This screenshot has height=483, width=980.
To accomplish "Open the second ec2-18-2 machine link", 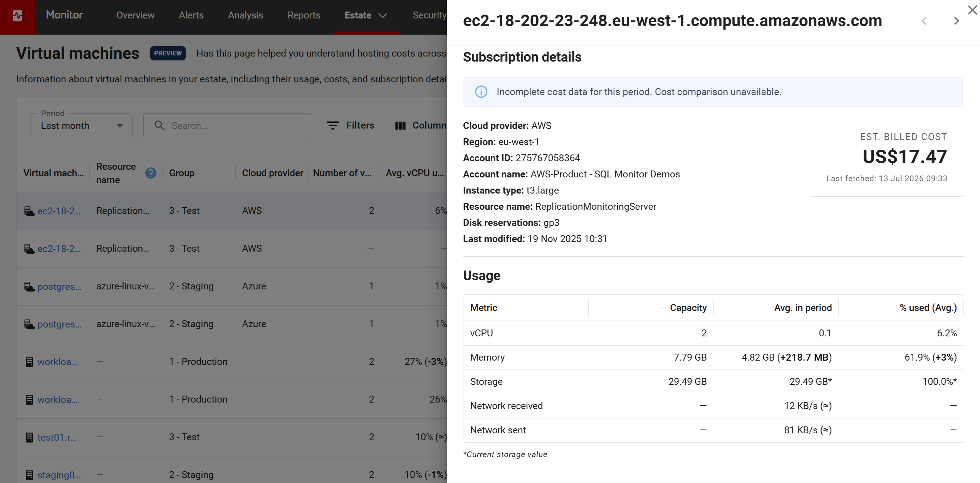I will [x=59, y=249].
